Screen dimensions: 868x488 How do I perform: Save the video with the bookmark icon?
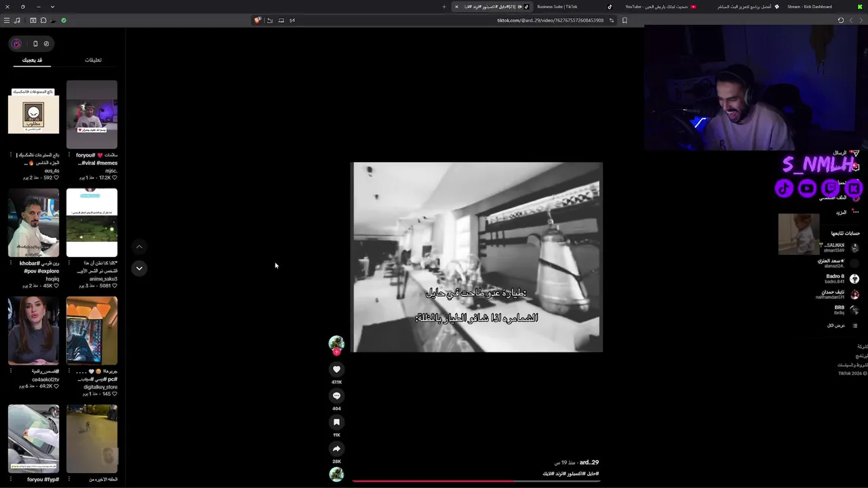(336, 422)
